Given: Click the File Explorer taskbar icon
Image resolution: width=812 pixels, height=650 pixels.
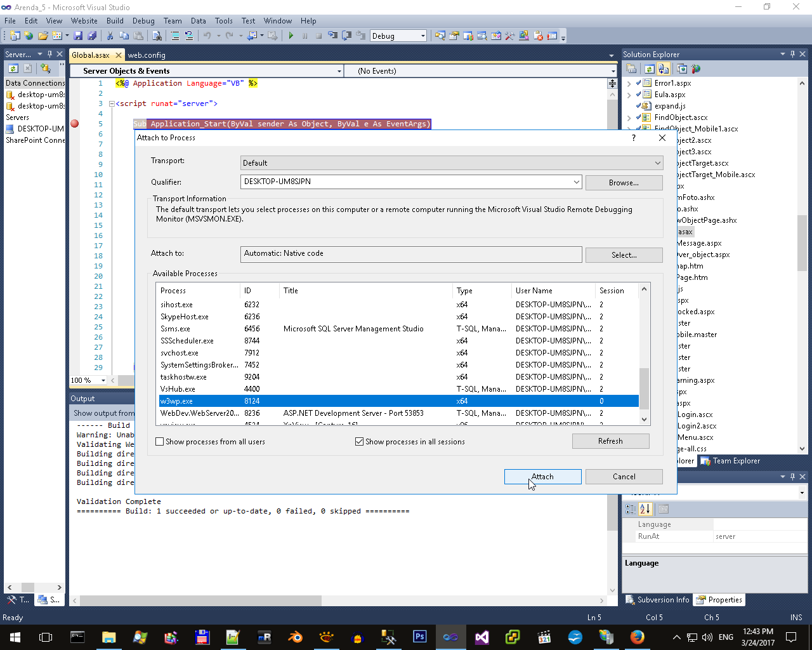Looking at the screenshot, I should coord(108,637).
